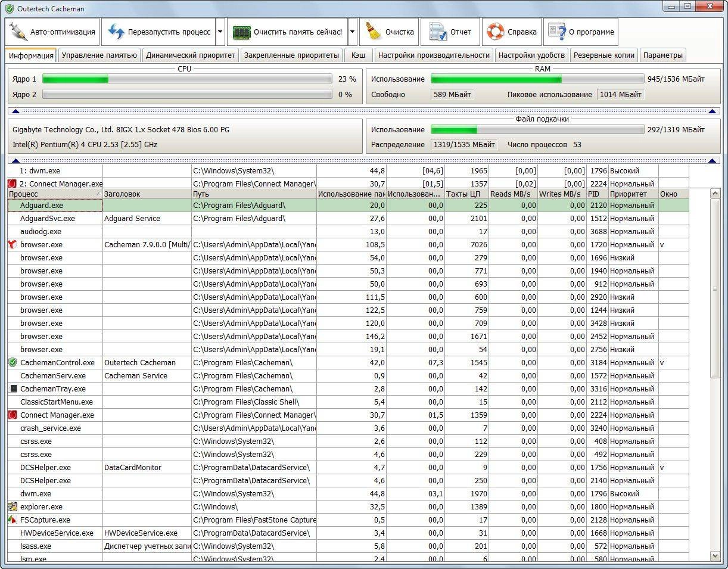Click the Outertech Cacheman title bar icon
This screenshot has width=728, height=569.
pos(9,9)
